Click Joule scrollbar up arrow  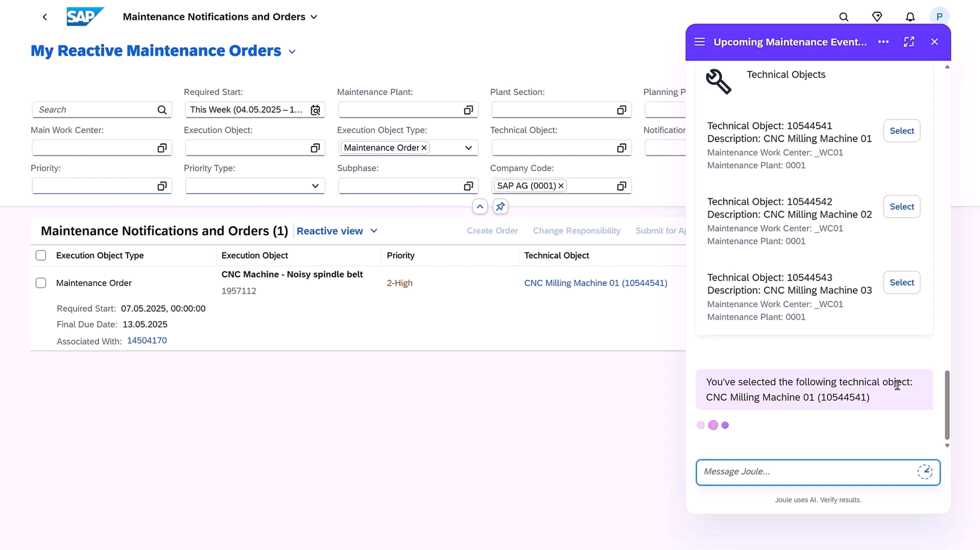pos(947,66)
